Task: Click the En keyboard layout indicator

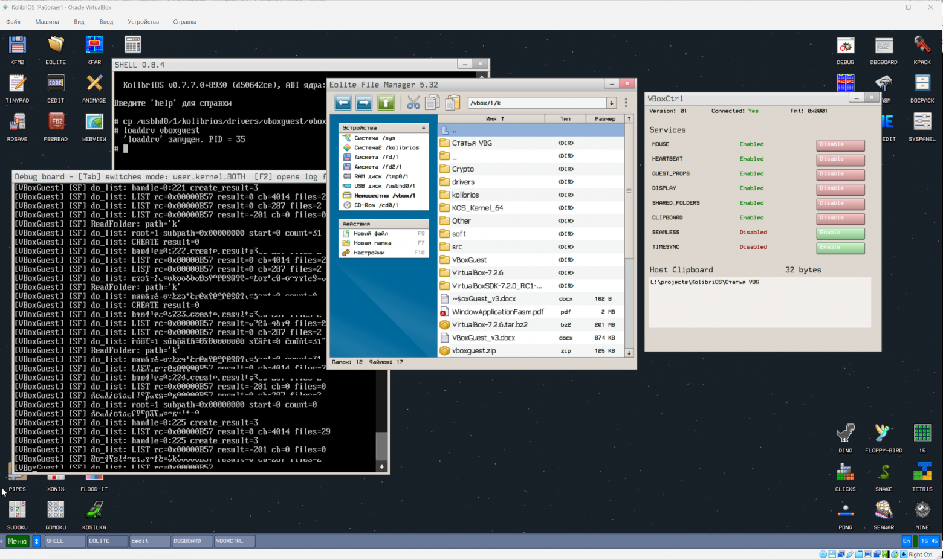Action: [906, 541]
